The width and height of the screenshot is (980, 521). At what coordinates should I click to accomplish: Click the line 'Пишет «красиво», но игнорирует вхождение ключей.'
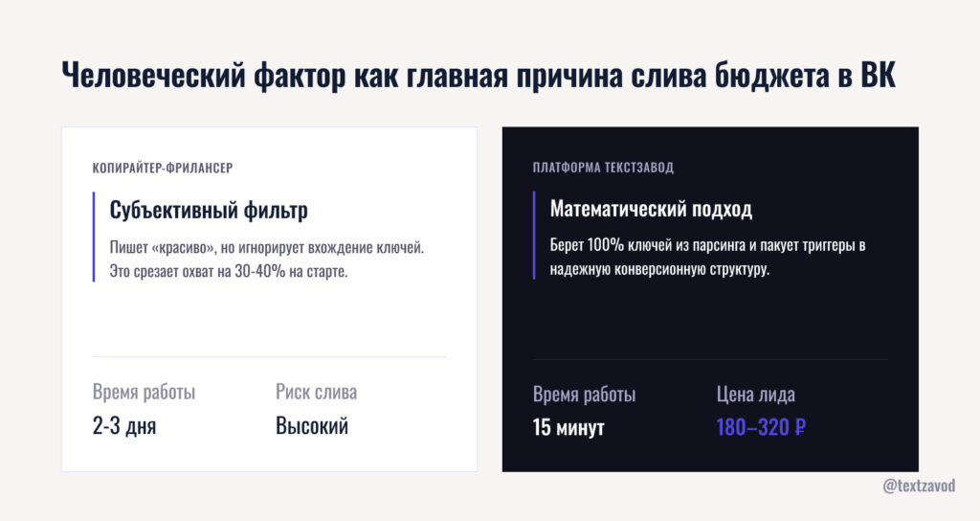click(267, 248)
